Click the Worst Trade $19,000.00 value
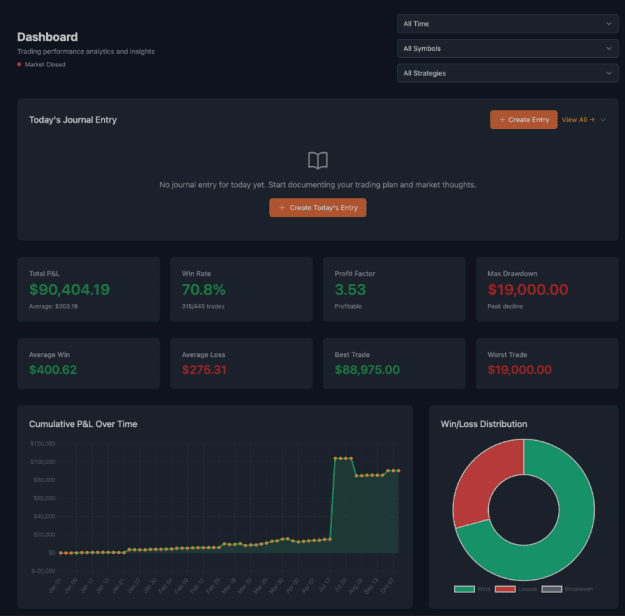 [519, 370]
